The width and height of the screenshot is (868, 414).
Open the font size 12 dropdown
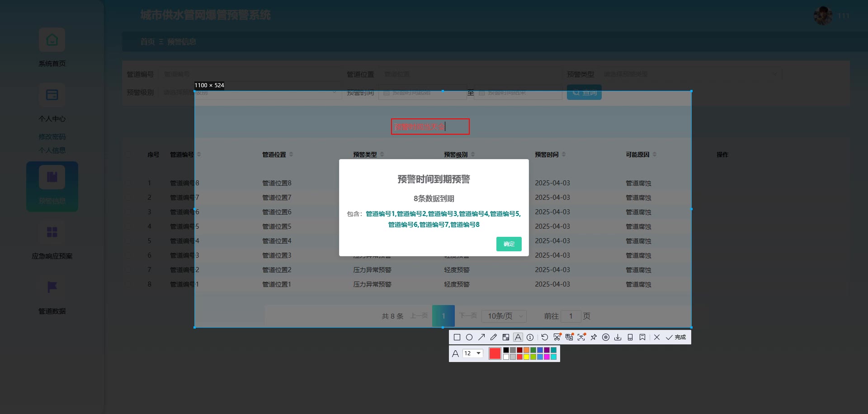(x=473, y=353)
